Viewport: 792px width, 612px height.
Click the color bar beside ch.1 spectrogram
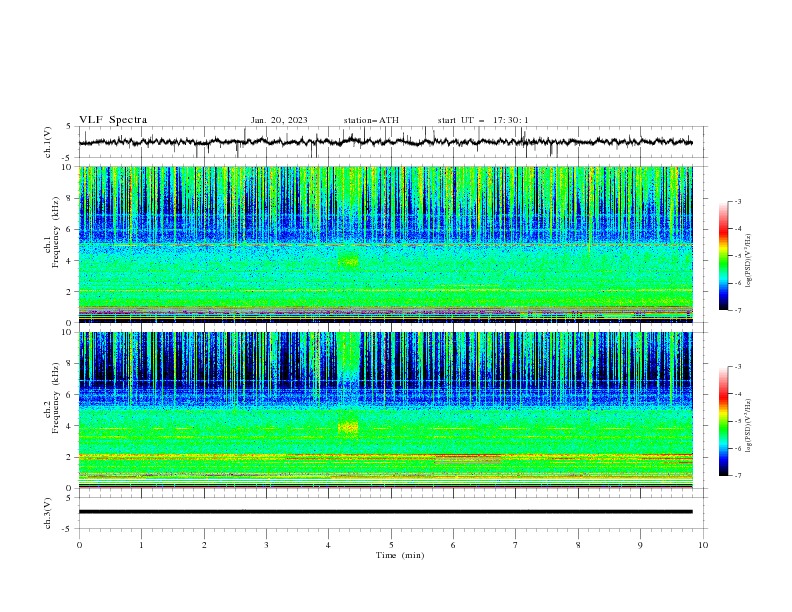click(x=724, y=256)
